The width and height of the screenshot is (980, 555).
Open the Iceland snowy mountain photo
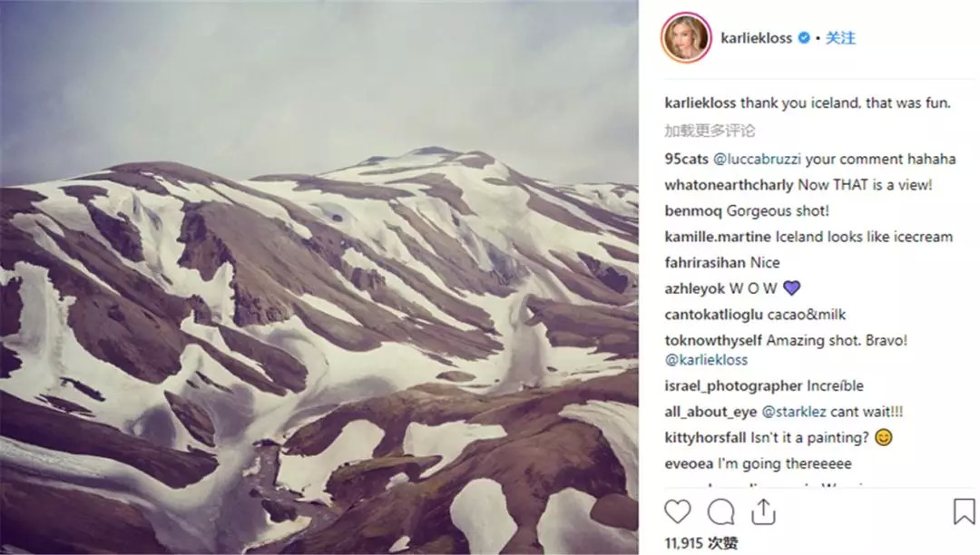(x=318, y=277)
